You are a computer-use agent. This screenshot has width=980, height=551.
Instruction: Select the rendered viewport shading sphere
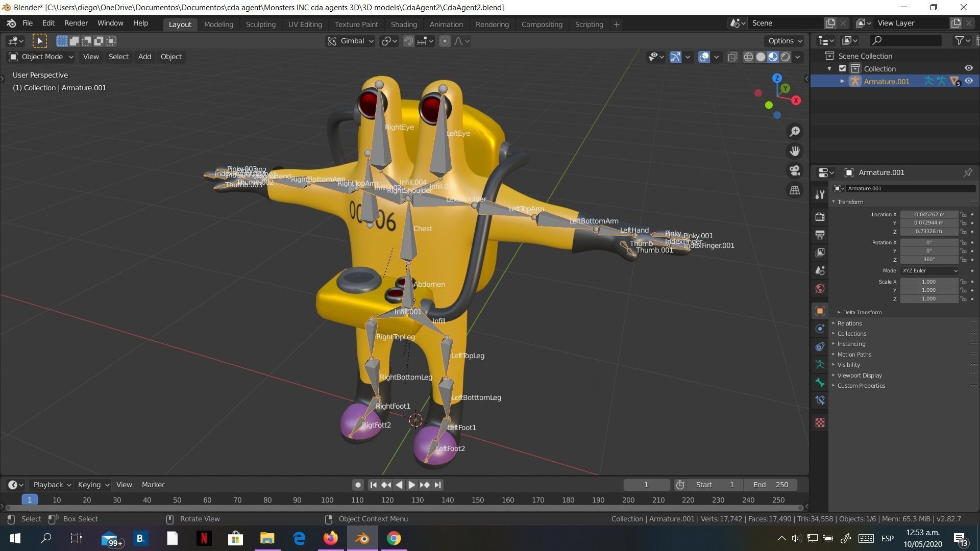tap(786, 57)
